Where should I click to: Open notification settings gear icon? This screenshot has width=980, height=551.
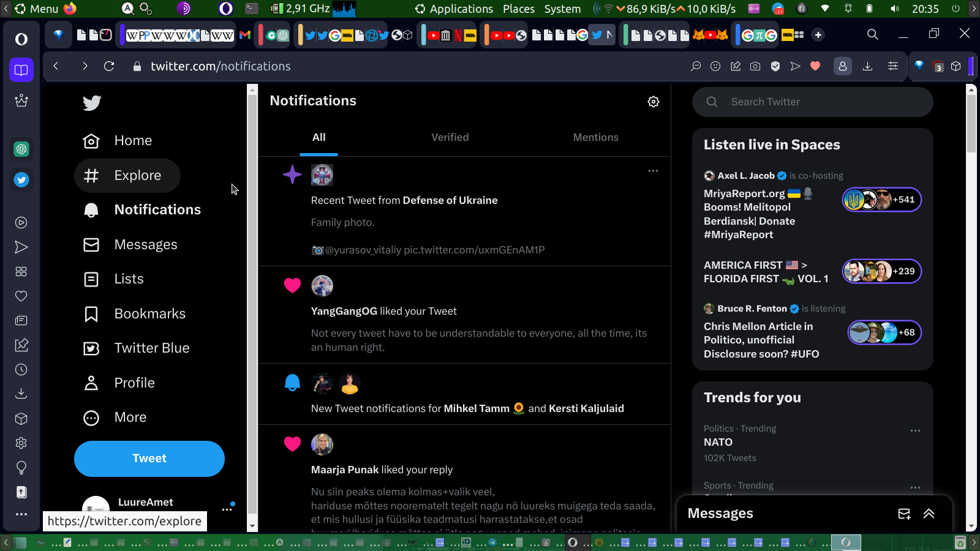(654, 102)
